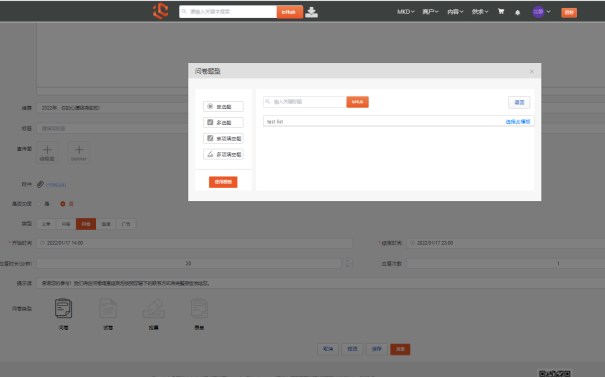Click the 'test list' template row
605x378 pixels.
(x=399, y=121)
